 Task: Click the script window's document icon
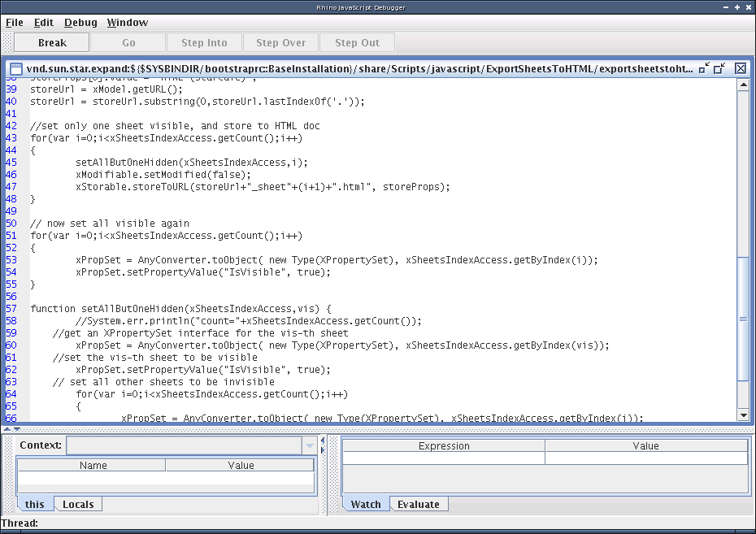pos(15,69)
